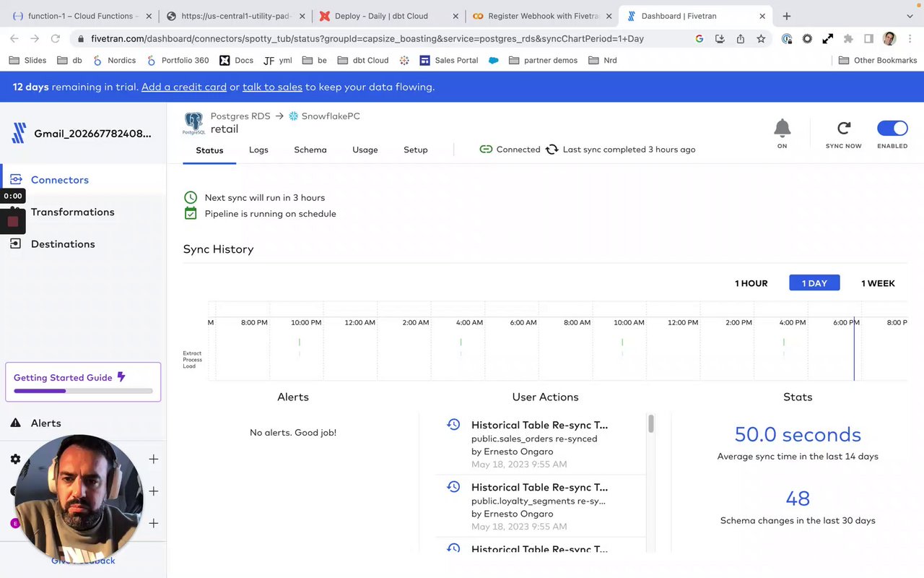This screenshot has height=578, width=924.
Task: Switch to the Setup tab
Action: tap(416, 150)
